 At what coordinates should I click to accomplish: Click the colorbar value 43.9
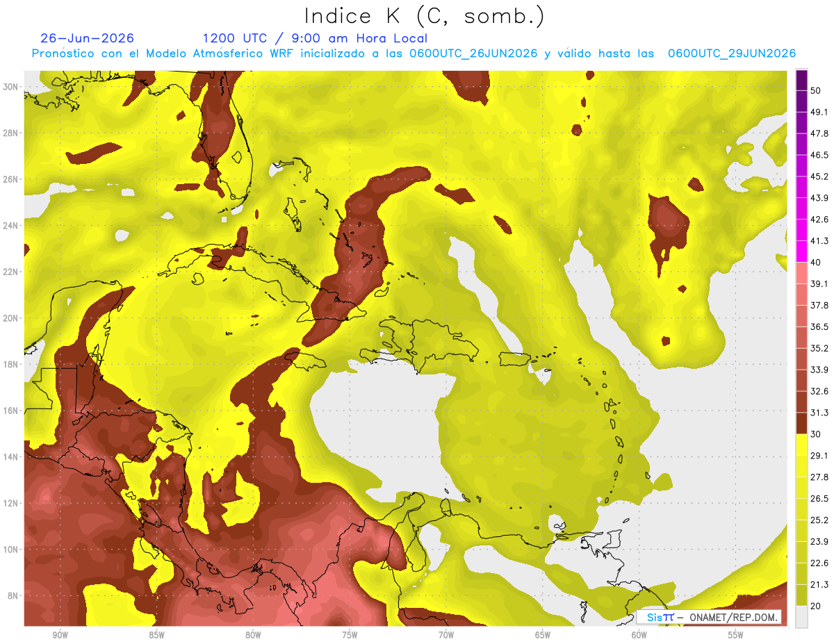[x=819, y=198]
